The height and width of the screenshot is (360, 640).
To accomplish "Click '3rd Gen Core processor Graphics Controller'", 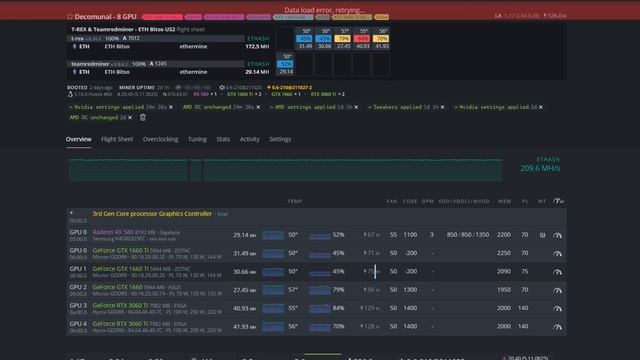I will 152,213.
